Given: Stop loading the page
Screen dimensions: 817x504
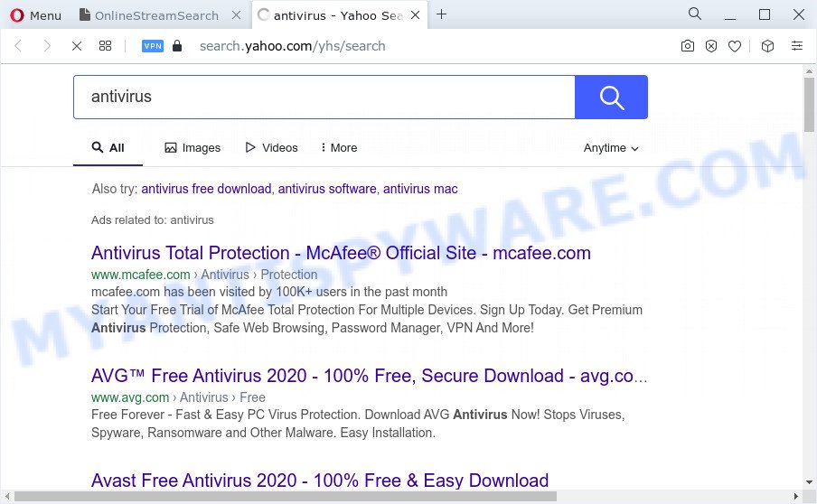Looking at the screenshot, I should click(77, 46).
